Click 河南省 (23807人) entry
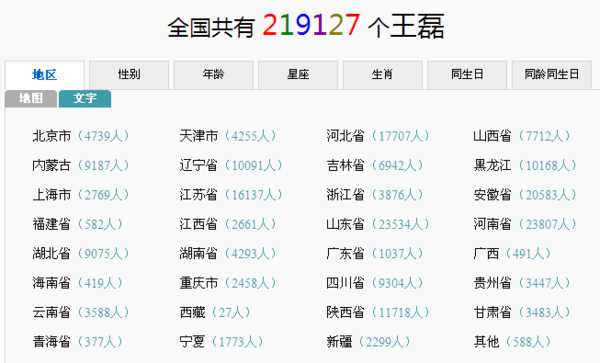This screenshot has width=600, height=363. [525, 224]
